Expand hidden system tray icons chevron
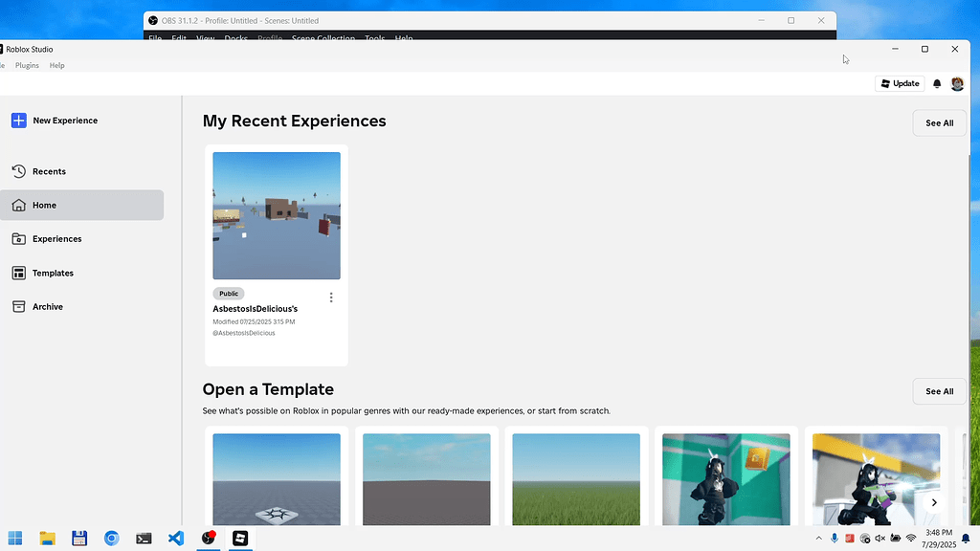The width and height of the screenshot is (980, 551). 819,538
